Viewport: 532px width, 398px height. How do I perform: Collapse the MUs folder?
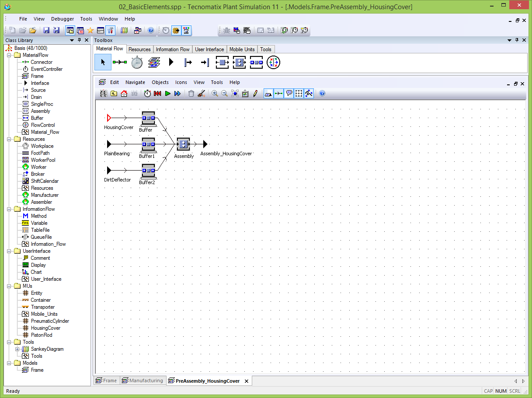click(x=9, y=286)
